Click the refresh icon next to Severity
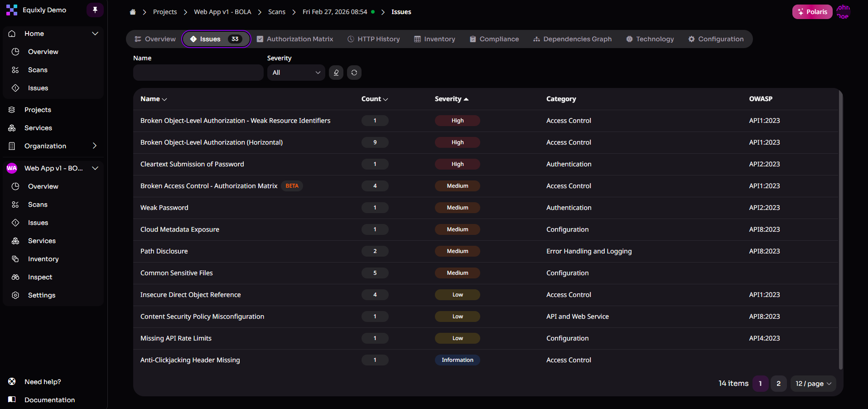 354,73
